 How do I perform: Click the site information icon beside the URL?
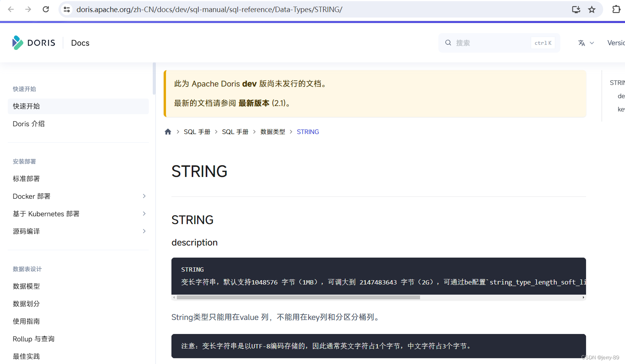coord(67,9)
